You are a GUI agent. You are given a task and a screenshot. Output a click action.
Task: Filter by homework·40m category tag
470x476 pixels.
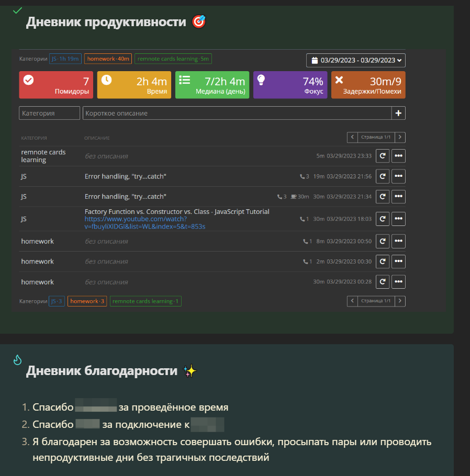coord(108,59)
